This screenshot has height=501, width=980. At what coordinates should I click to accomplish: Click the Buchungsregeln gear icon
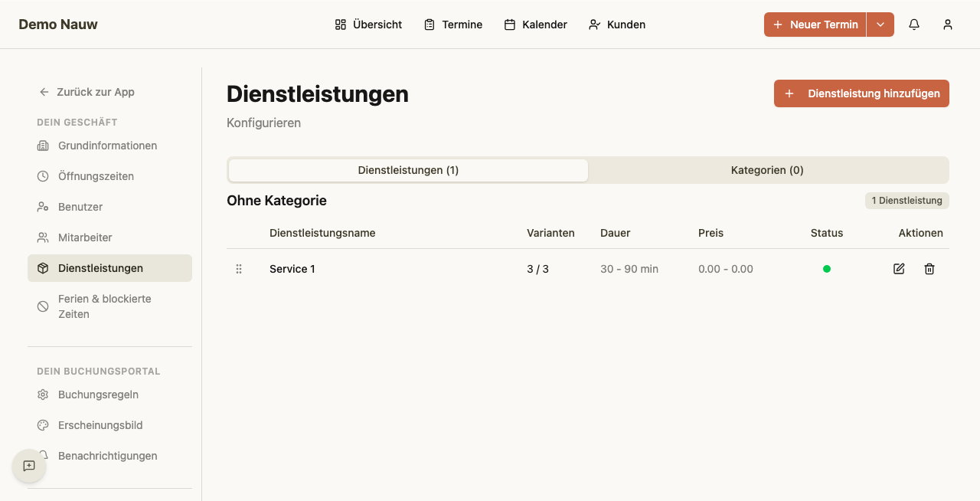tap(43, 395)
